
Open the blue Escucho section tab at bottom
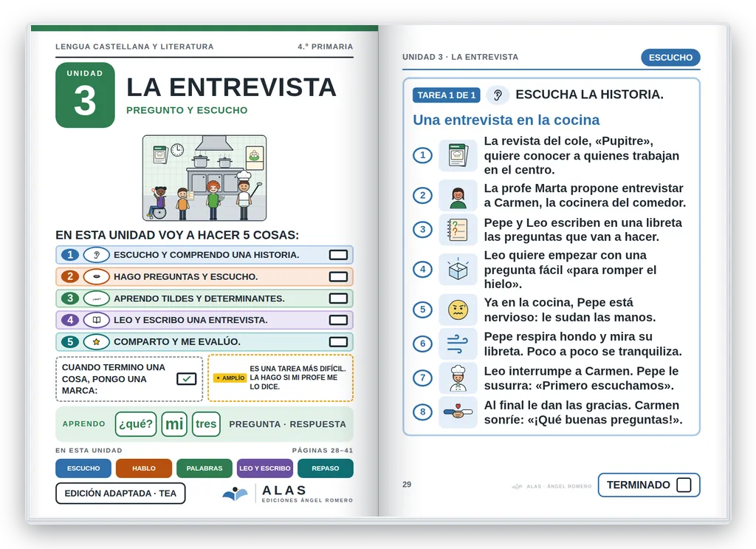pos(83,468)
